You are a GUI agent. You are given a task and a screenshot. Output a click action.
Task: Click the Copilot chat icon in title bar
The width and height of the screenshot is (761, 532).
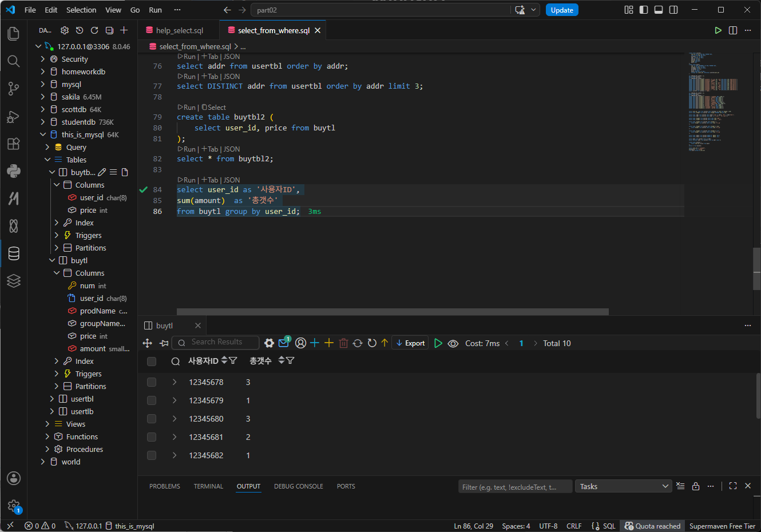point(520,10)
